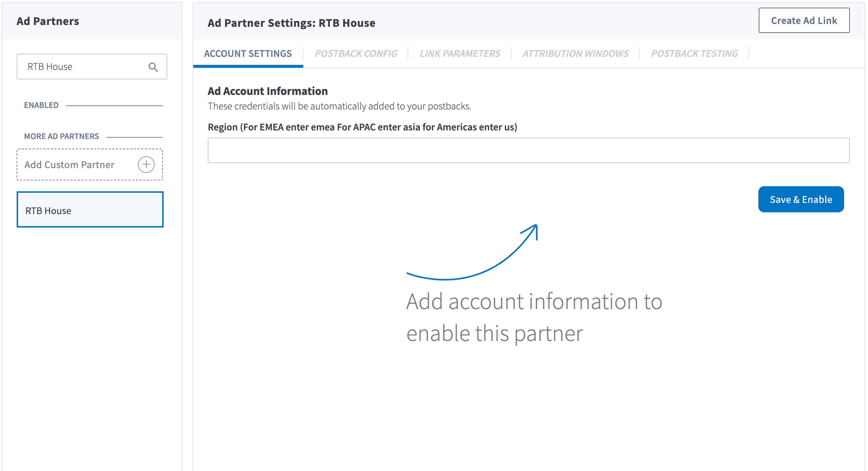Open the Link Parameters tab
The width and height of the screenshot is (868, 471).
coord(460,54)
